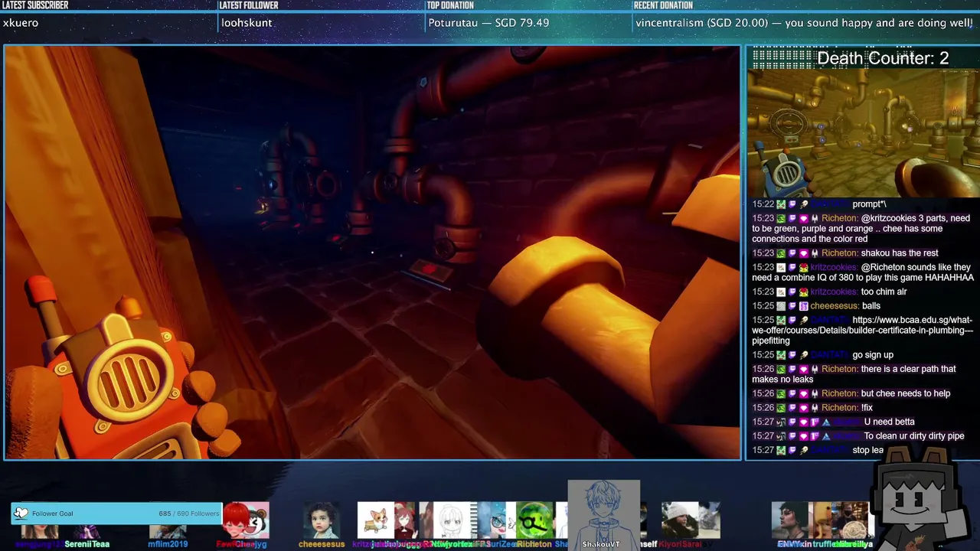The width and height of the screenshot is (980, 551).
Task: Click the '685 / 690 Followers' count
Action: (x=188, y=514)
